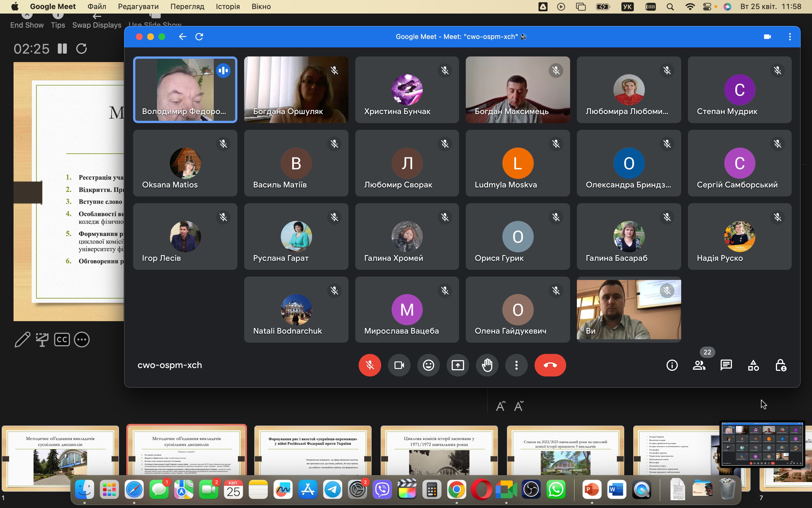Click Мирослава Вацеба purple avatar
This screenshot has height=508, width=812.
coord(407,310)
